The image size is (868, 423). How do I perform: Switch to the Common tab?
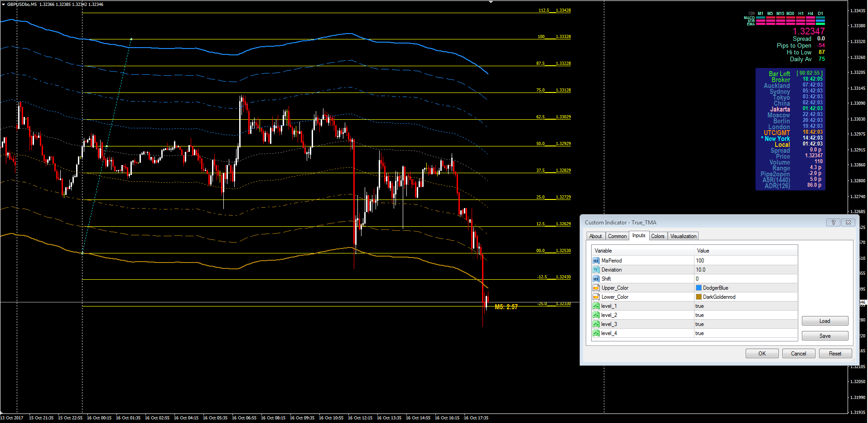617,236
